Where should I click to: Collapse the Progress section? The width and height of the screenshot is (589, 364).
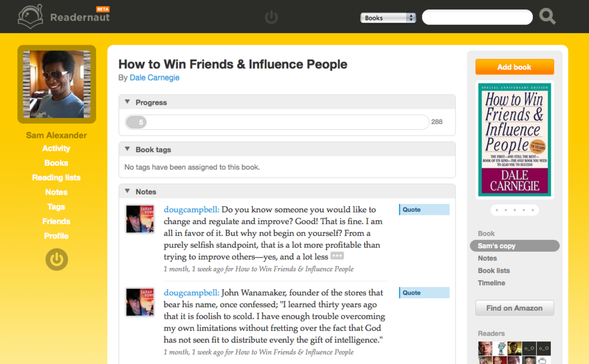127,102
